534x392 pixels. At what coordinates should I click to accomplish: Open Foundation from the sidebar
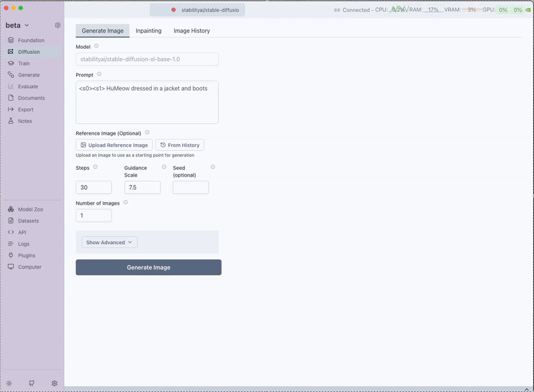tap(31, 40)
